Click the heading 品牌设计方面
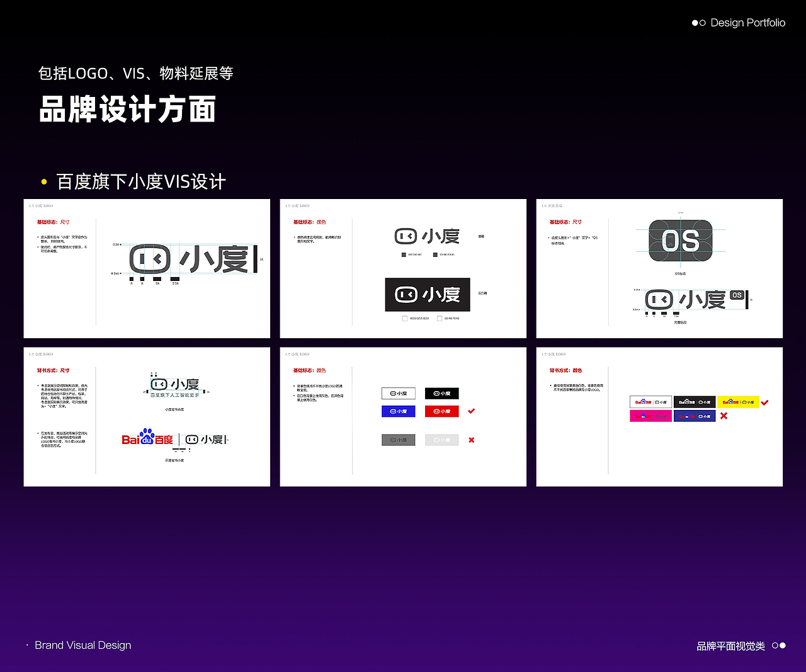Screen dimensions: 806x672 (128, 109)
